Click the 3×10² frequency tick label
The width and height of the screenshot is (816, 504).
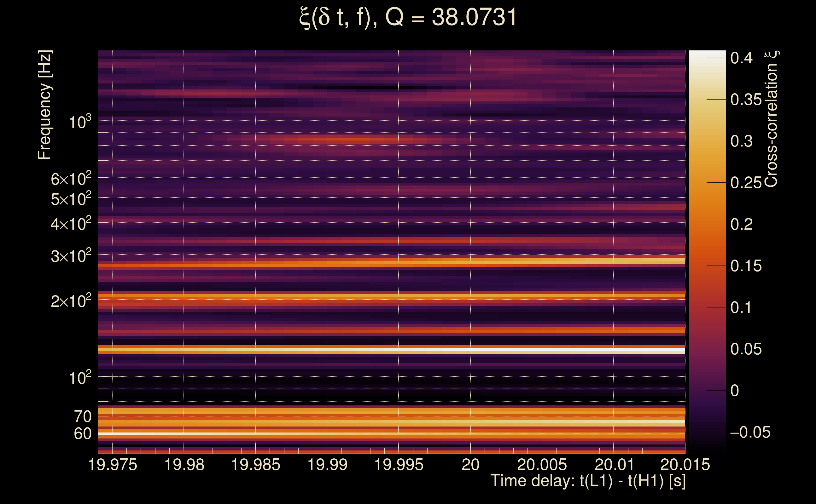pyautogui.click(x=71, y=256)
